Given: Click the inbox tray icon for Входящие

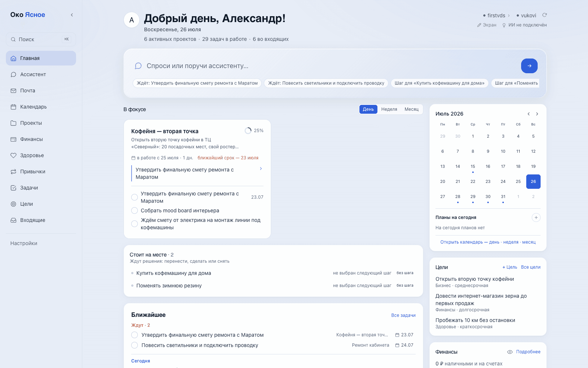Looking at the screenshot, I should [14, 220].
